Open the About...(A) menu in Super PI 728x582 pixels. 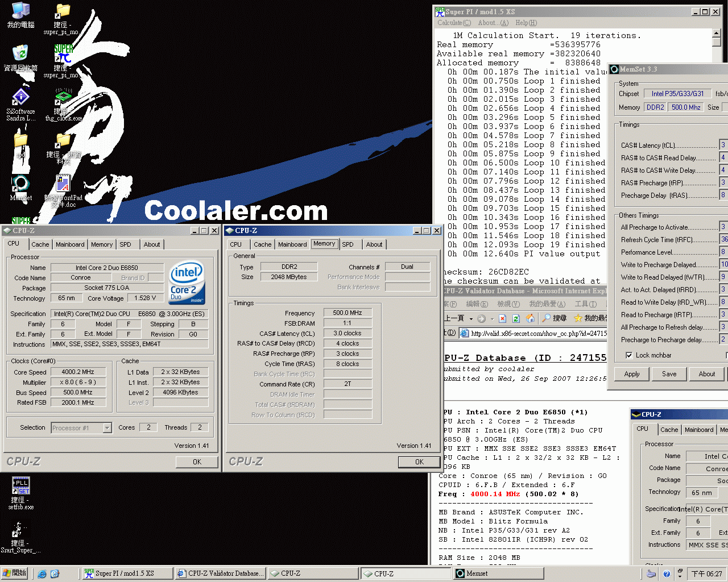tap(493, 23)
